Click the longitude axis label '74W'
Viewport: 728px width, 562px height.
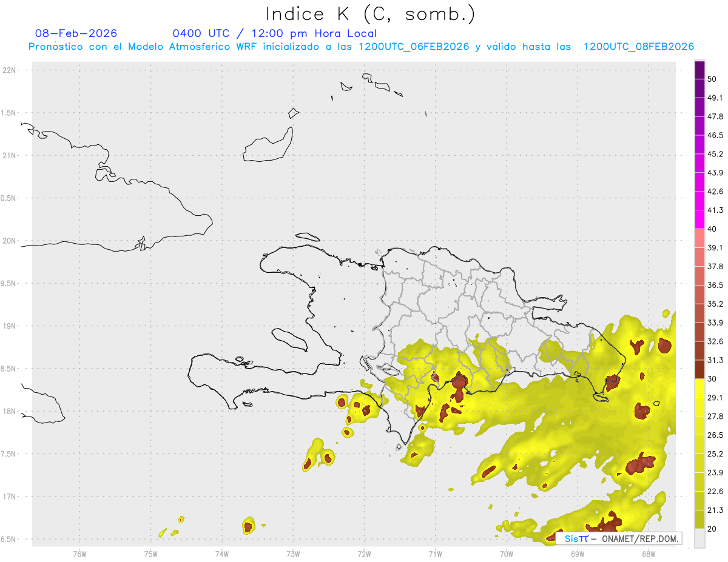tap(222, 554)
